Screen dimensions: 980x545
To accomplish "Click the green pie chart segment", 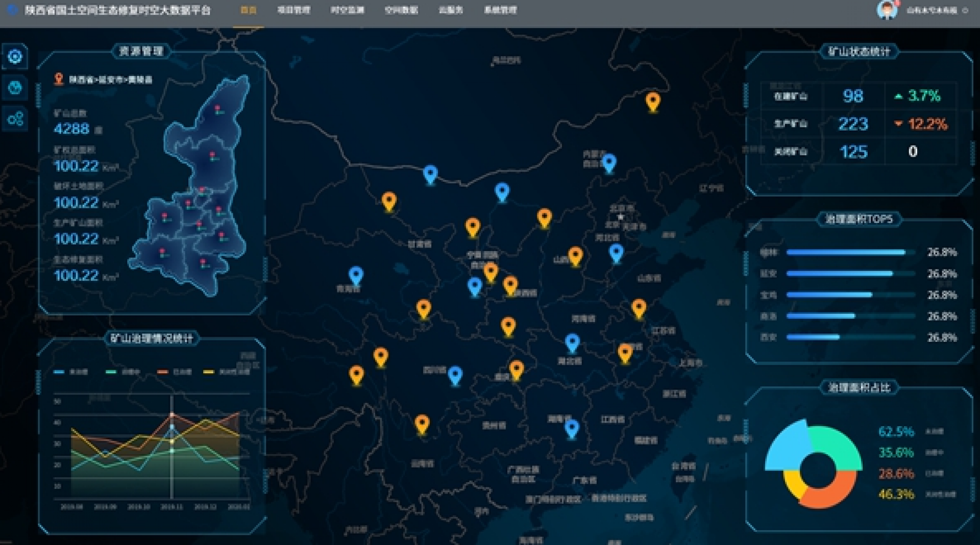I will [840, 447].
